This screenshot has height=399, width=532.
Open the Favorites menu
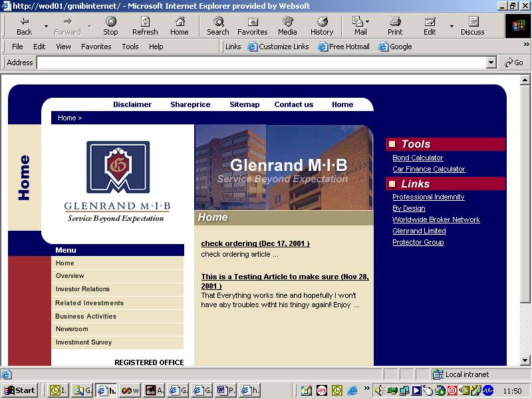point(96,47)
